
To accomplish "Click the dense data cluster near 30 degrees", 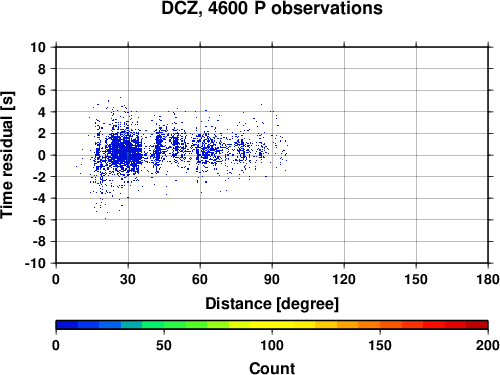I will [x=125, y=152].
